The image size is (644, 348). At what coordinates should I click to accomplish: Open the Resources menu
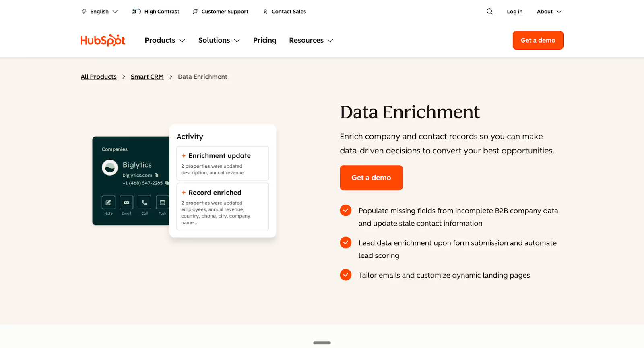click(x=311, y=40)
